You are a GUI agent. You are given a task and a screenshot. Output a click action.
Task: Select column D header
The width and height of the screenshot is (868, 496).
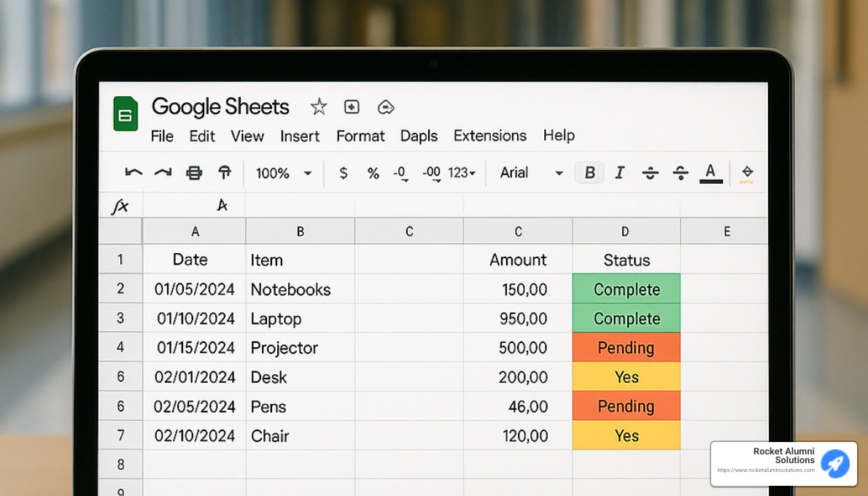[626, 231]
